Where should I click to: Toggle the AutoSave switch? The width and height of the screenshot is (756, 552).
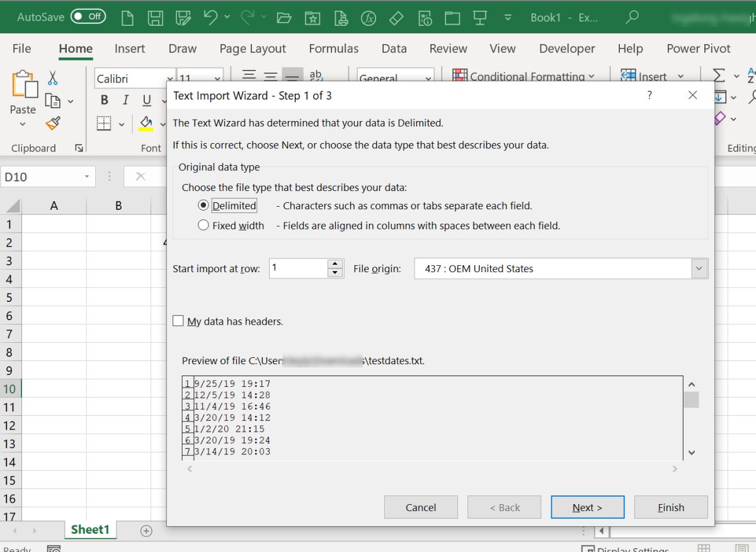[88, 17]
